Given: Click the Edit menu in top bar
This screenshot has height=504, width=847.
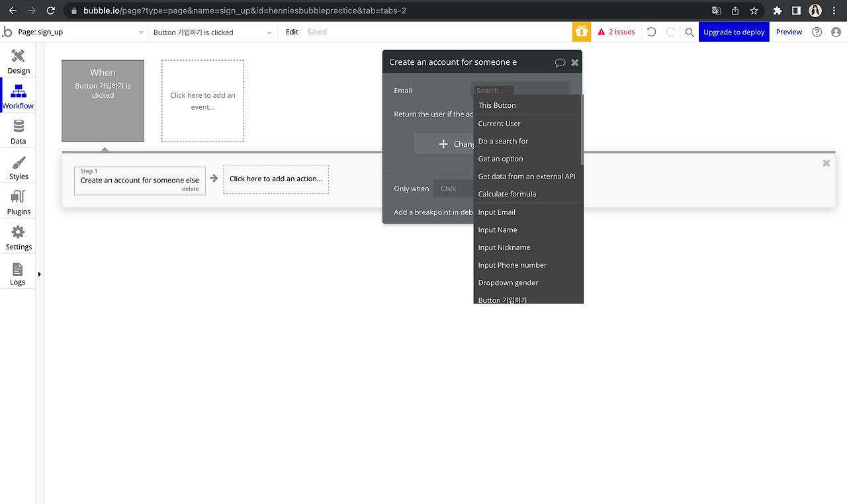Looking at the screenshot, I should point(292,32).
